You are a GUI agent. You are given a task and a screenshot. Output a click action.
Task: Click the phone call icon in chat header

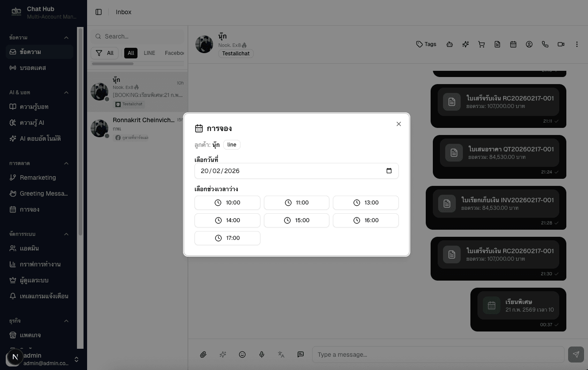[545, 44]
